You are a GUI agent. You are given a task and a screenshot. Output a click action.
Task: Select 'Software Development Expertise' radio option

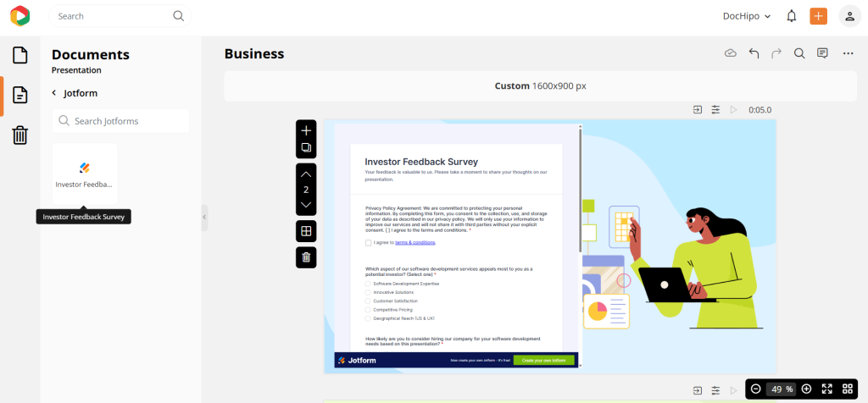coord(368,284)
